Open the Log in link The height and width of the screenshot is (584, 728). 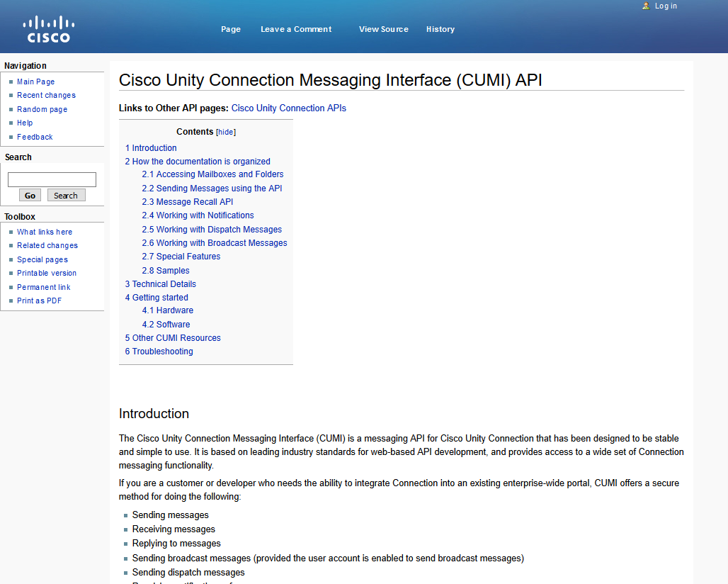[666, 6]
